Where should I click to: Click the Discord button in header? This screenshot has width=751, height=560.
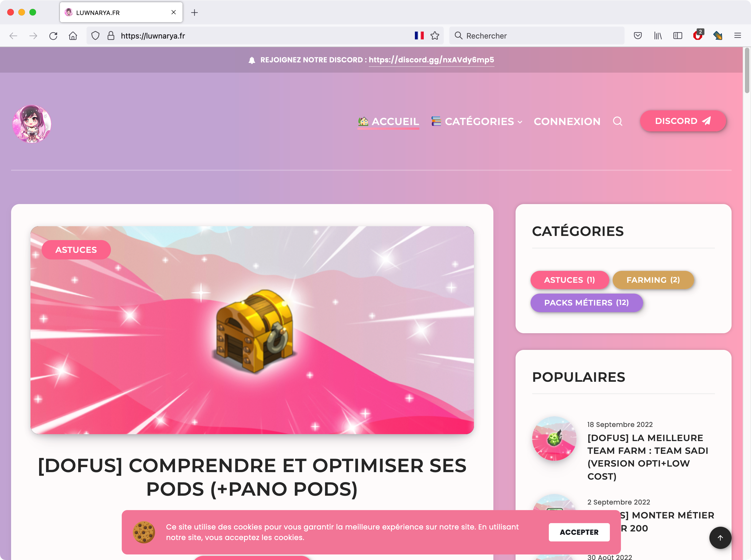point(683,121)
